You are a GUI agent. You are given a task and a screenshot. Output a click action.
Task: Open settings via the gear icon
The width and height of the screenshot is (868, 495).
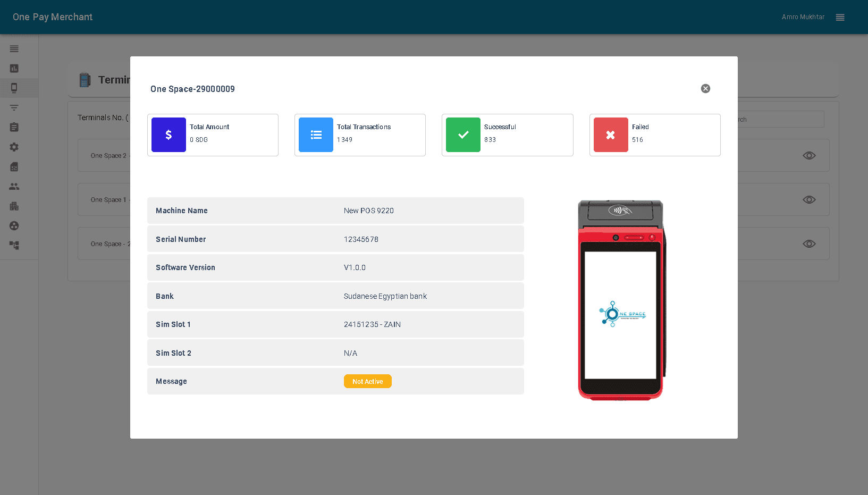click(x=14, y=147)
